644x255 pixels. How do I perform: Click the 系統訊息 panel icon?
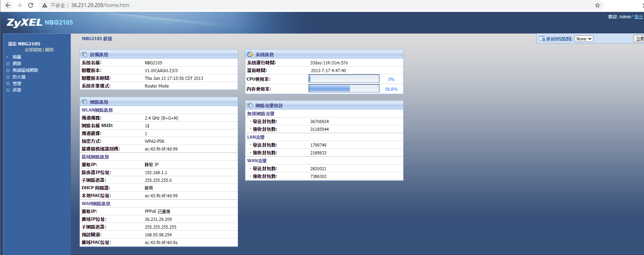[250, 54]
